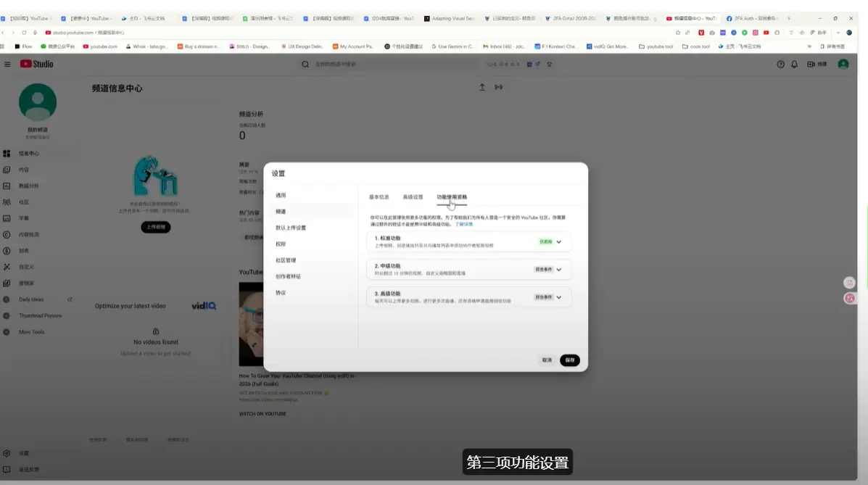
Task: Click the channel profile avatar in sidebar
Action: pyautogui.click(x=38, y=102)
